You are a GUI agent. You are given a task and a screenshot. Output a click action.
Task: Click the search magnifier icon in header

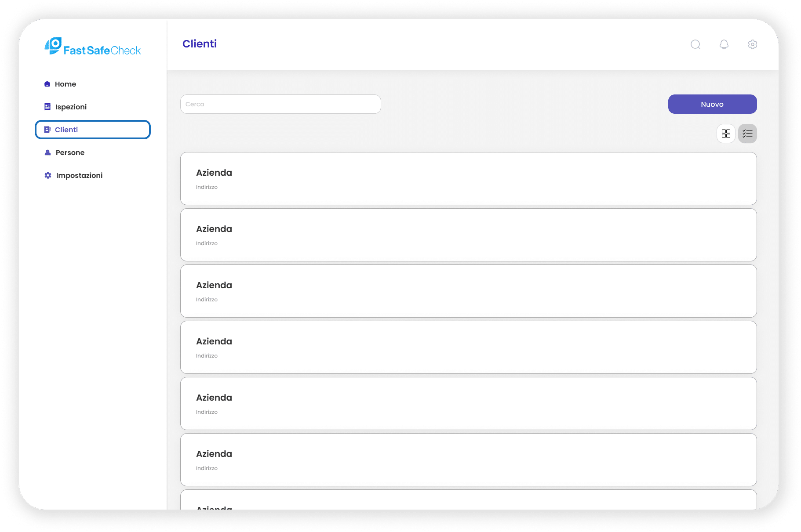point(695,44)
